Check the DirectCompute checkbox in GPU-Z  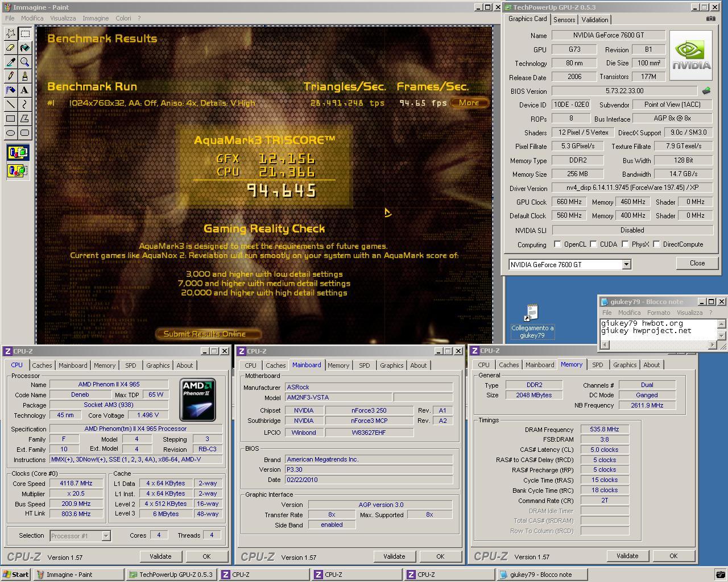(x=656, y=244)
